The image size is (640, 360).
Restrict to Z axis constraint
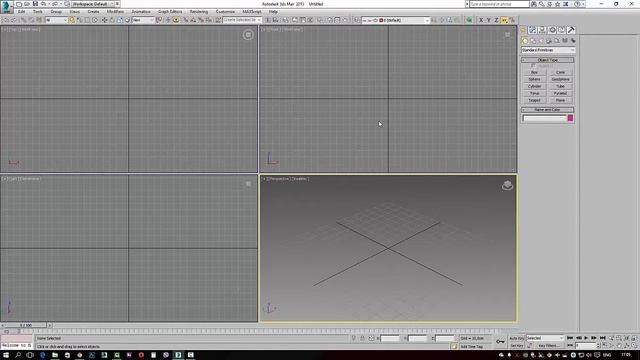[x=496, y=20]
